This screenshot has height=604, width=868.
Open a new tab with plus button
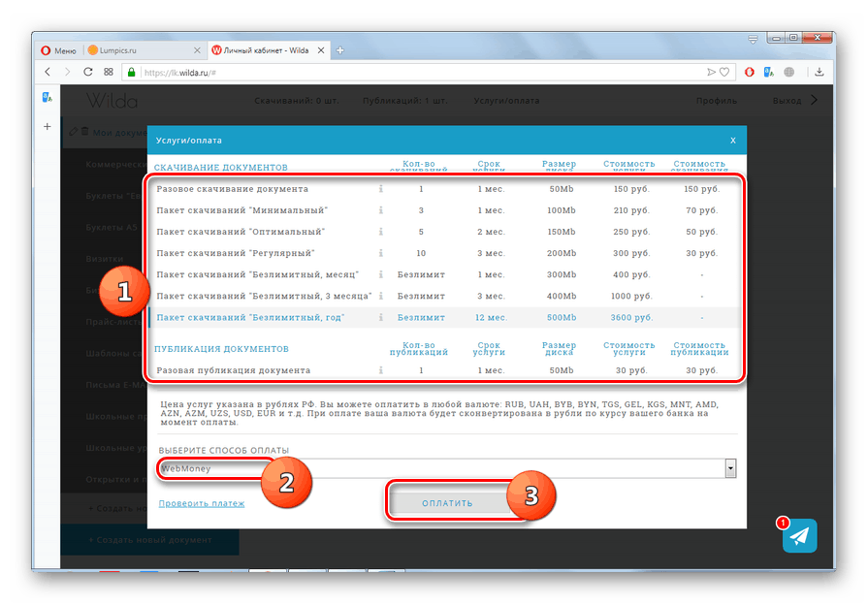click(x=339, y=50)
